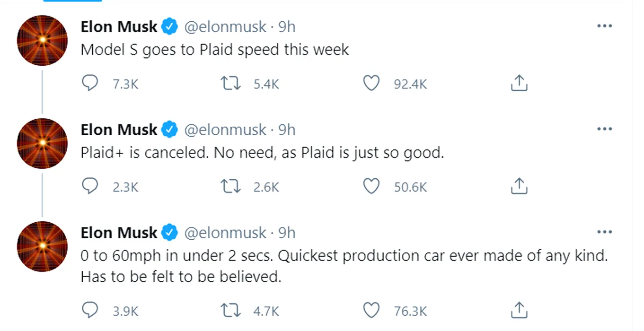This screenshot has width=644, height=331.
Task: Open the 9h timestamp of Plaid+ tweet
Action: pyautogui.click(x=286, y=130)
